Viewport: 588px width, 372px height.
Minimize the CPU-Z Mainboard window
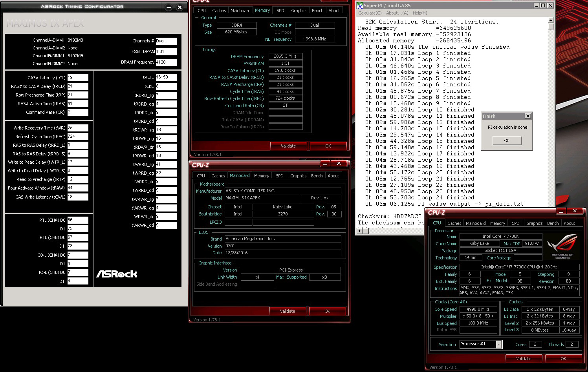coord(325,163)
